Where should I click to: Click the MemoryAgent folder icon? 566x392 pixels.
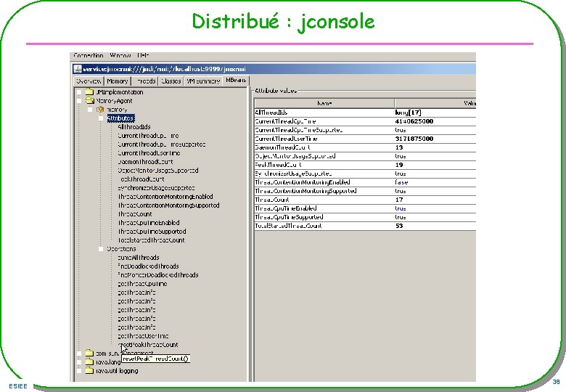(x=89, y=100)
